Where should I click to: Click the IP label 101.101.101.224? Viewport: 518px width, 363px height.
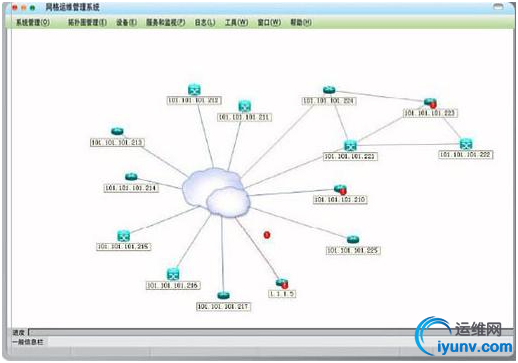[x=329, y=101]
